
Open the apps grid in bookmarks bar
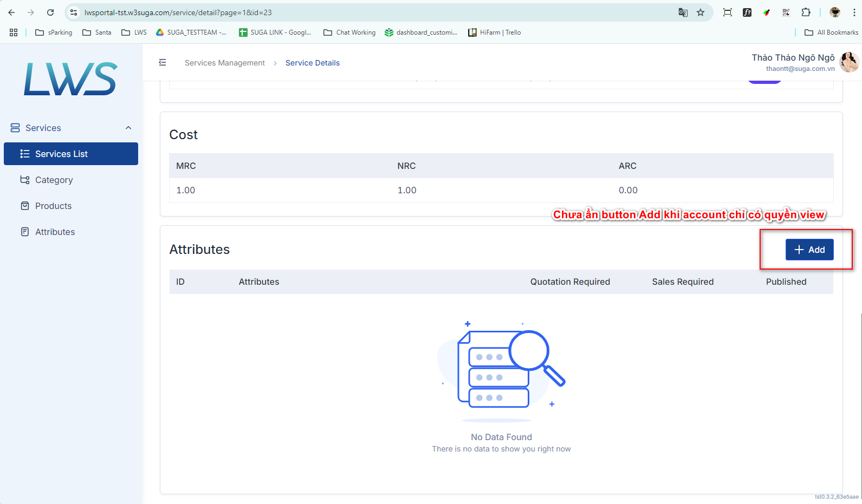pyautogui.click(x=14, y=32)
